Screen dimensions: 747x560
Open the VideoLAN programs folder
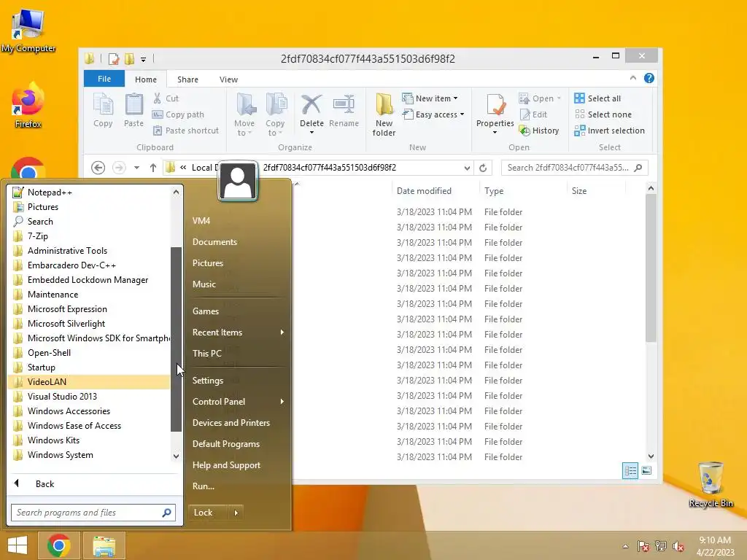pyautogui.click(x=89, y=382)
